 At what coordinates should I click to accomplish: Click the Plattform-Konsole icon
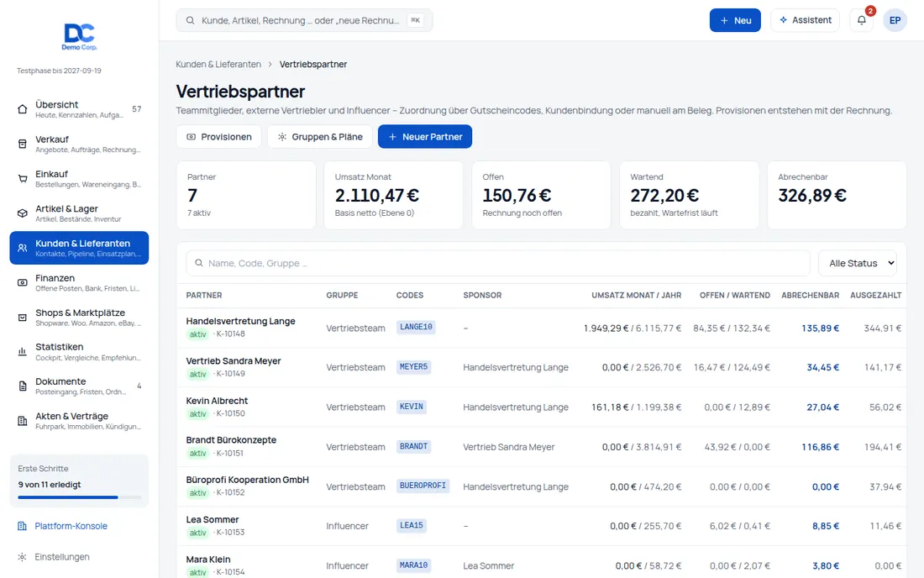(x=22, y=526)
